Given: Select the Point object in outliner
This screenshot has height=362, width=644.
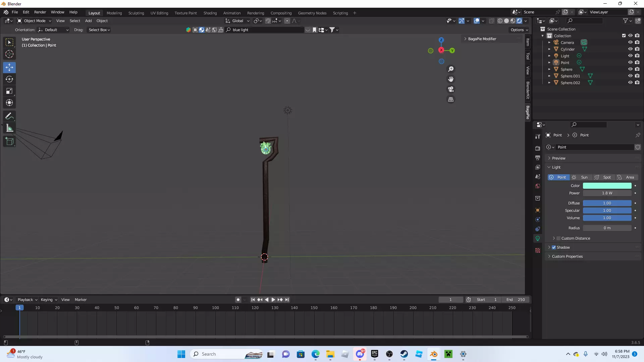Looking at the screenshot, I should (565, 63).
